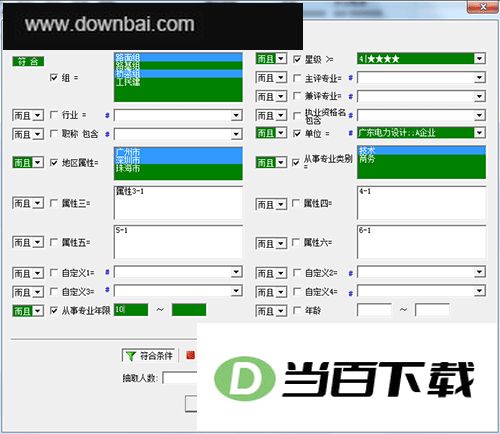
Task: Uncheck the 从事专业类别 checkbox
Action: [296, 162]
